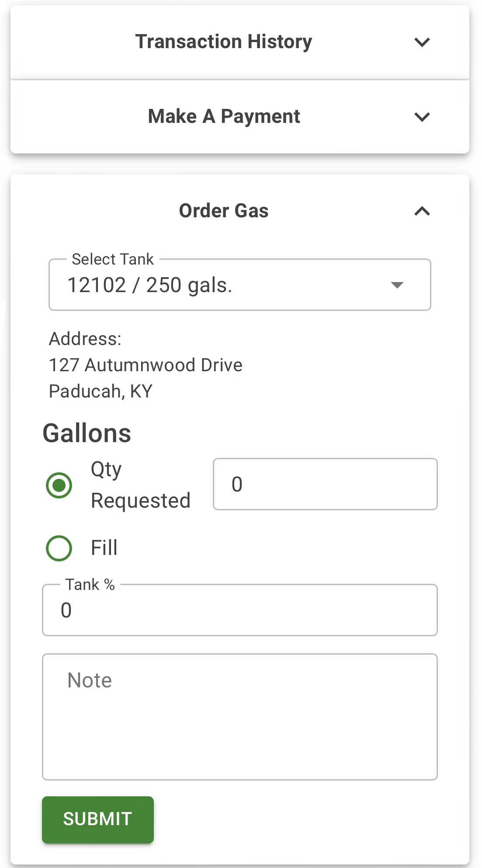Click inside the Note text area
This screenshot has height=868, width=482.
click(239, 717)
